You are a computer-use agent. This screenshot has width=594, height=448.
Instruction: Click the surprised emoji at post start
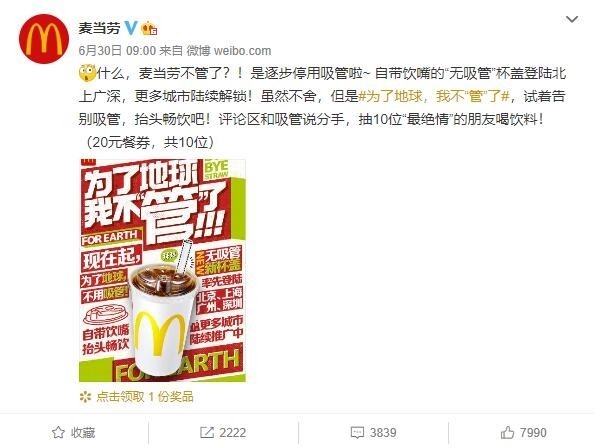click(x=87, y=73)
